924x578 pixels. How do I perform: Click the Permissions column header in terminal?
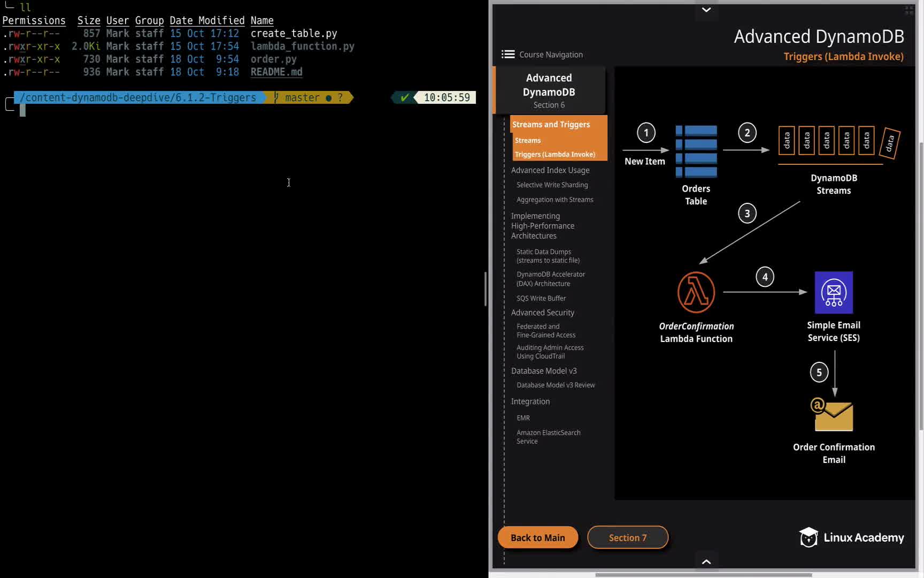(x=34, y=20)
